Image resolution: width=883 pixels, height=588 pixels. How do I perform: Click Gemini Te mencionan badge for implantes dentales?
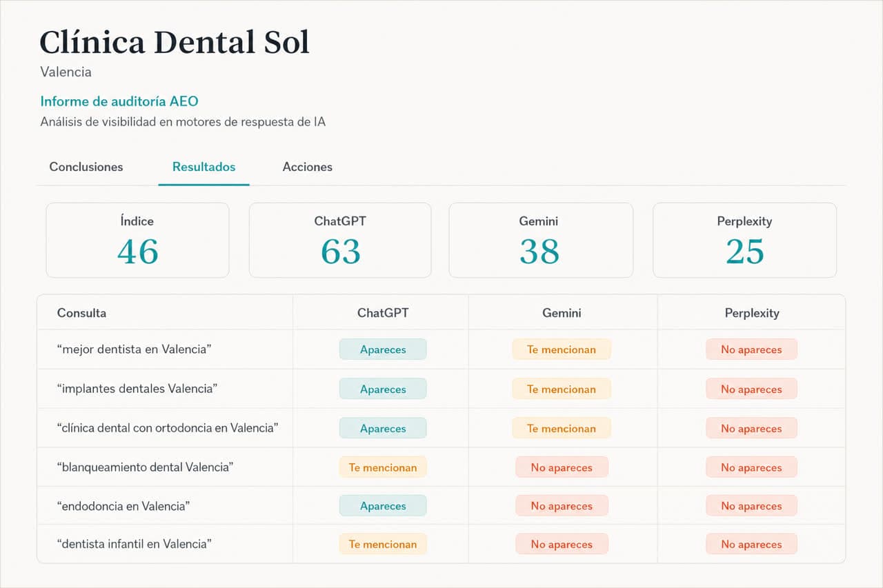[x=562, y=389]
